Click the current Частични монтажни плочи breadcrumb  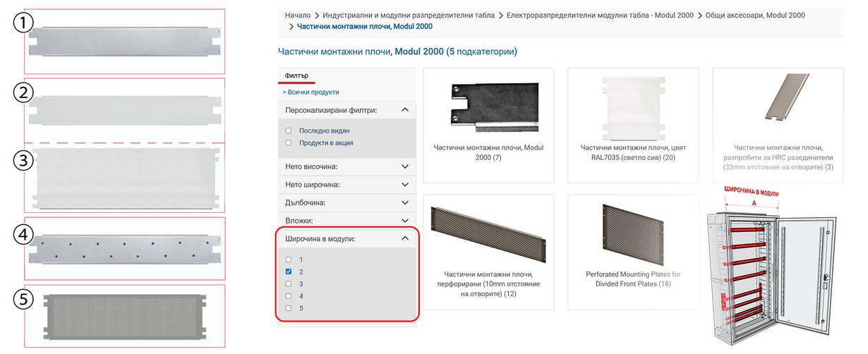tap(365, 26)
